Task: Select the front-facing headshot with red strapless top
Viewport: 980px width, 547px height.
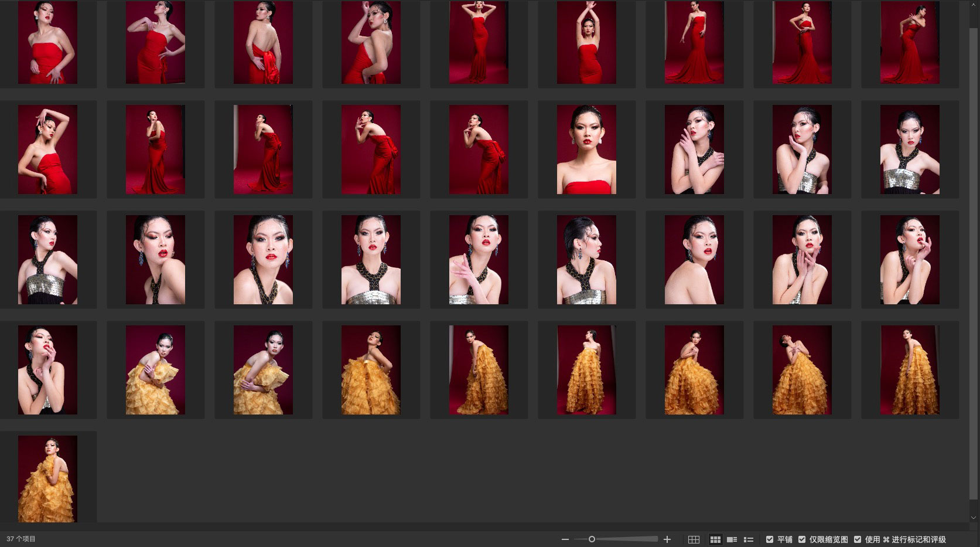Action: [x=586, y=150]
